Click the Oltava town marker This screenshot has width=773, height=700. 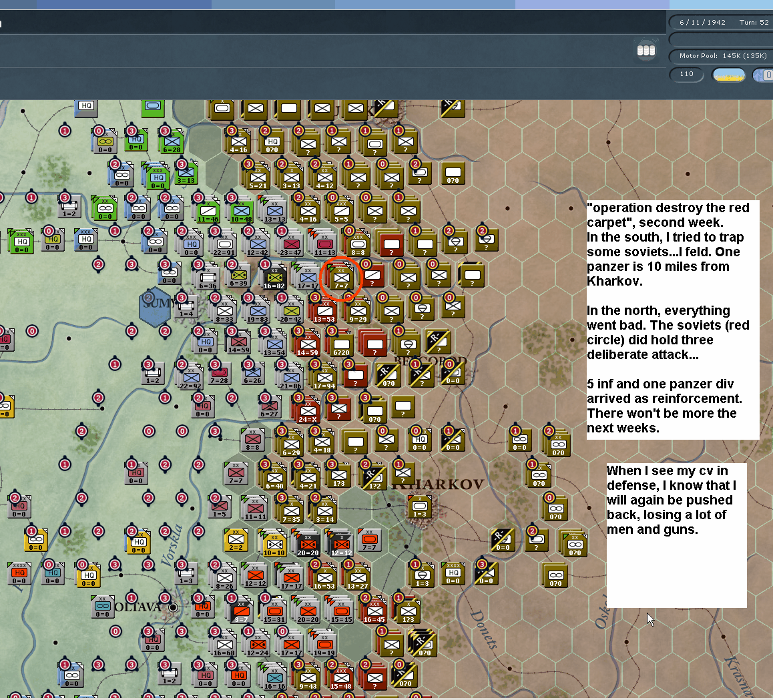[x=173, y=607]
